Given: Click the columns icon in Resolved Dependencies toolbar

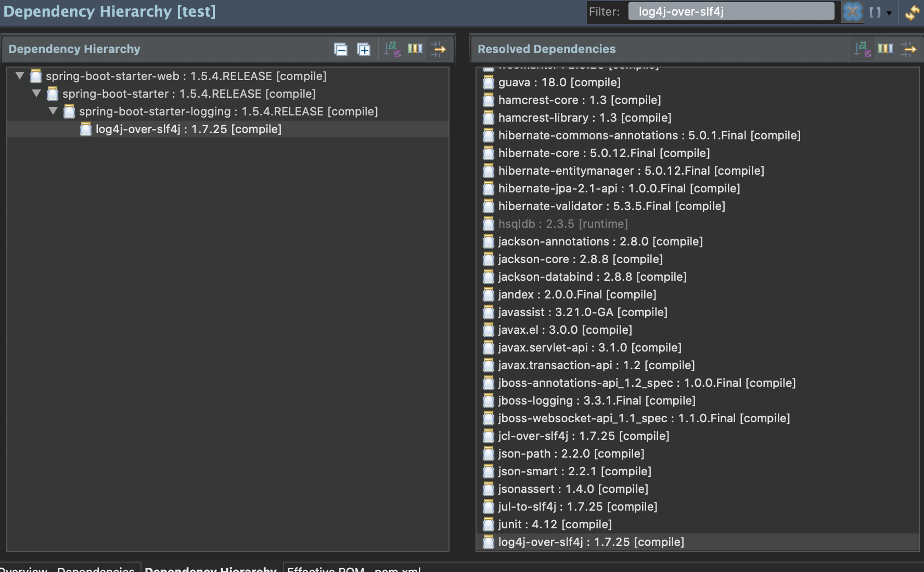Looking at the screenshot, I should [886, 50].
